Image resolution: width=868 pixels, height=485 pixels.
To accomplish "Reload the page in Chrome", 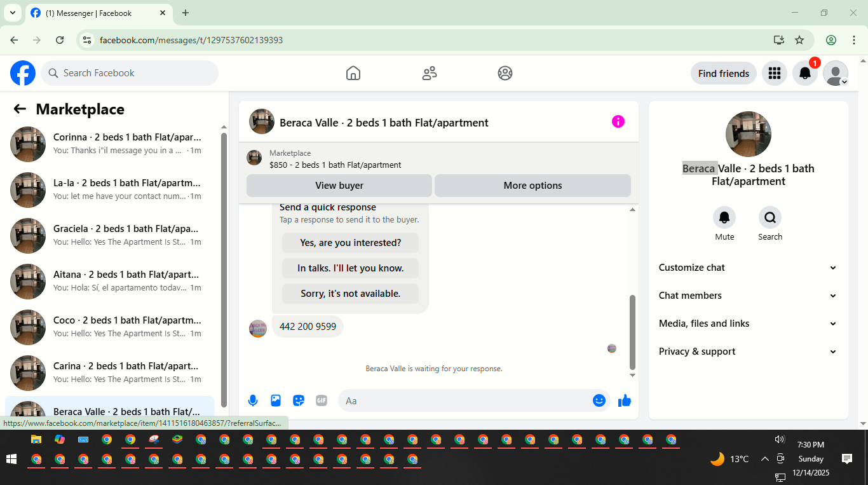I will pyautogui.click(x=60, y=40).
